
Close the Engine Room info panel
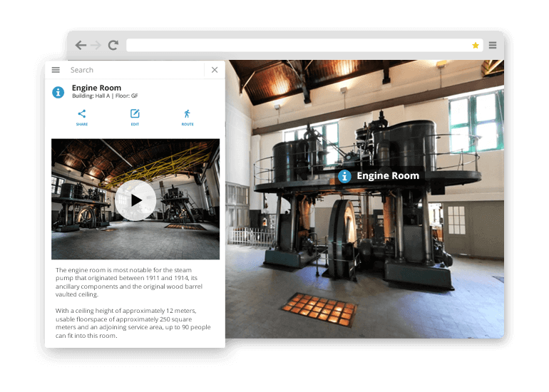pos(215,70)
